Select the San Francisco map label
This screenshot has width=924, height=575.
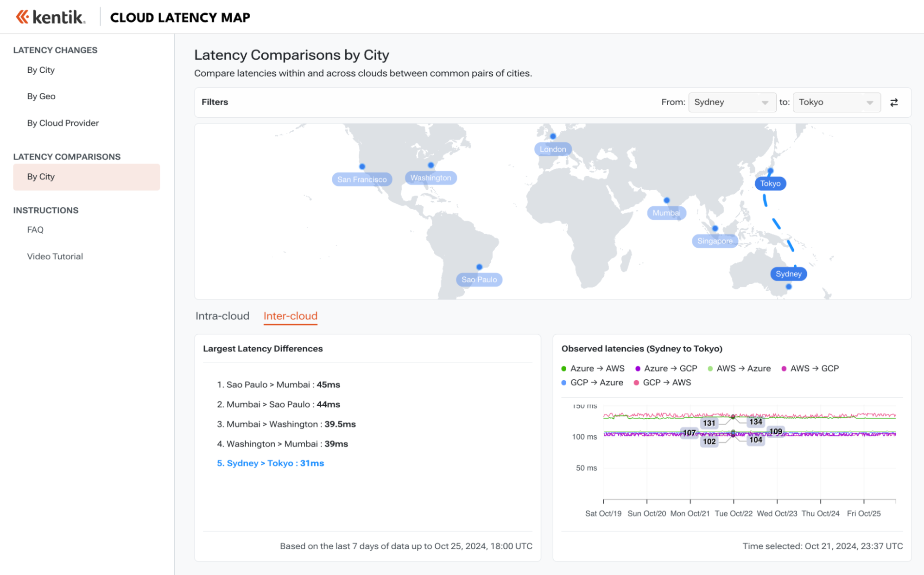click(x=362, y=179)
